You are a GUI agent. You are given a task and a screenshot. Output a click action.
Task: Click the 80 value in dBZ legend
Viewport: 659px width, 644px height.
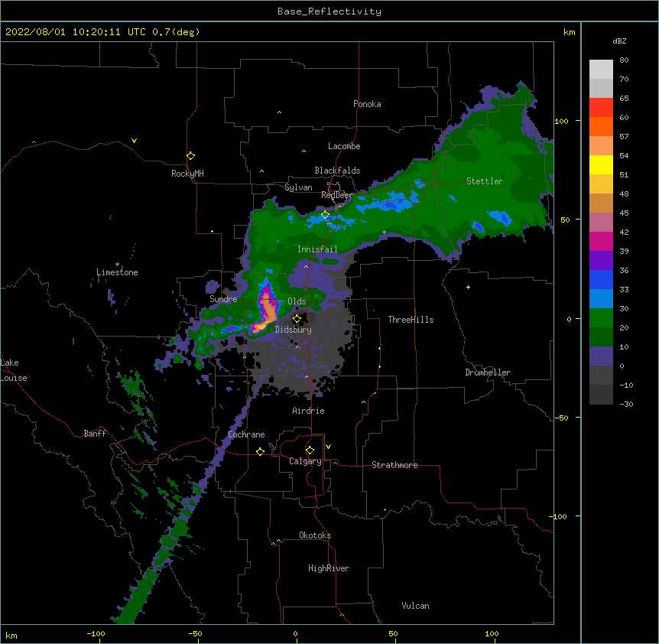(624, 60)
